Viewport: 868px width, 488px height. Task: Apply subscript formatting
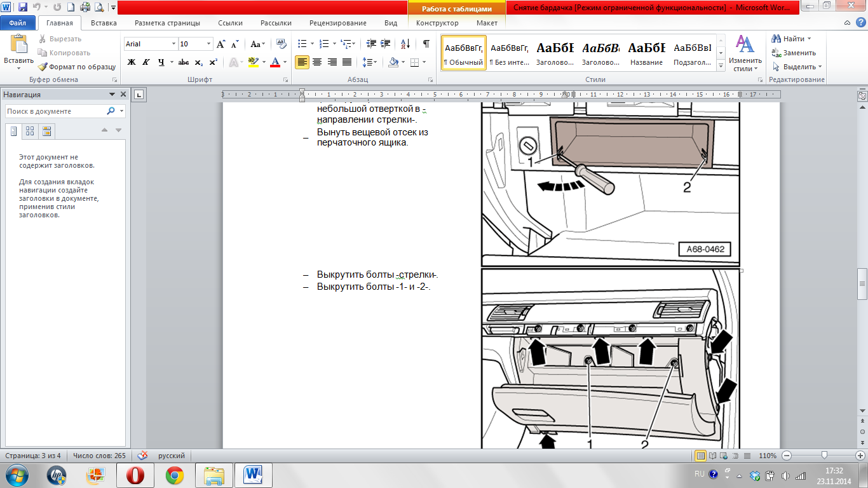tap(198, 62)
